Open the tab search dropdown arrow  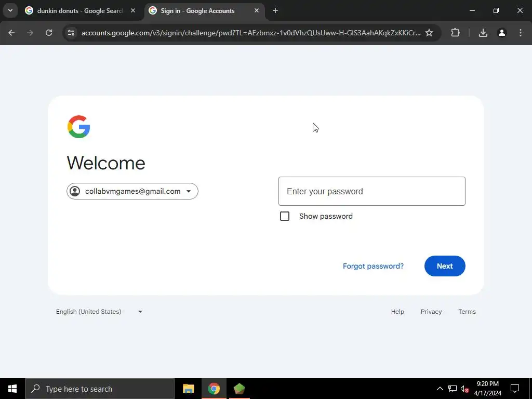10,10
